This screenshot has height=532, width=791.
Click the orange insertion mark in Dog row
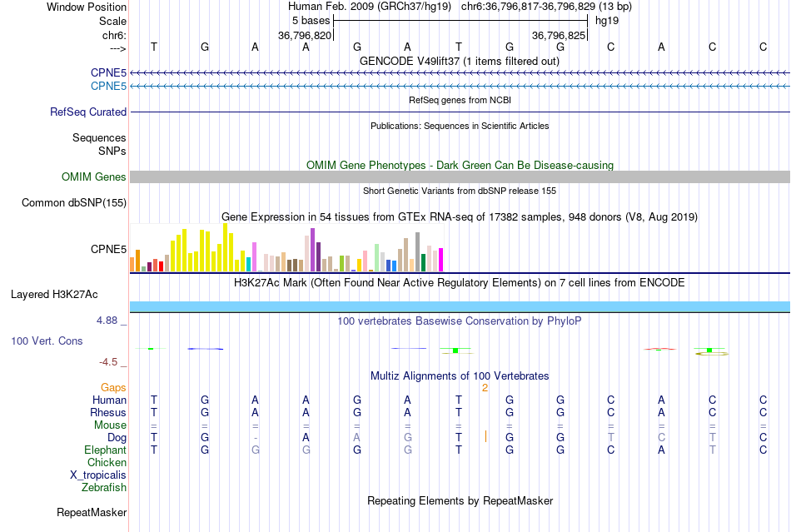coord(485,437)
